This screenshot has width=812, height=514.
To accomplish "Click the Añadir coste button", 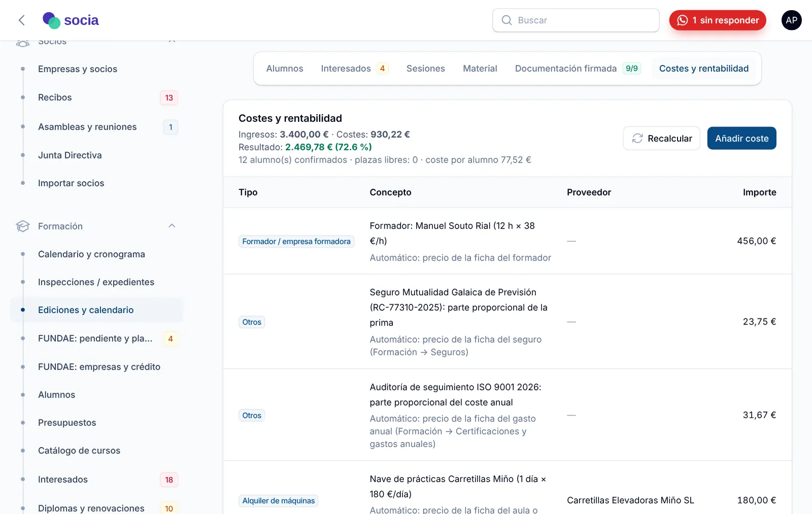I will pyautogui.click(x=741, y=138).
